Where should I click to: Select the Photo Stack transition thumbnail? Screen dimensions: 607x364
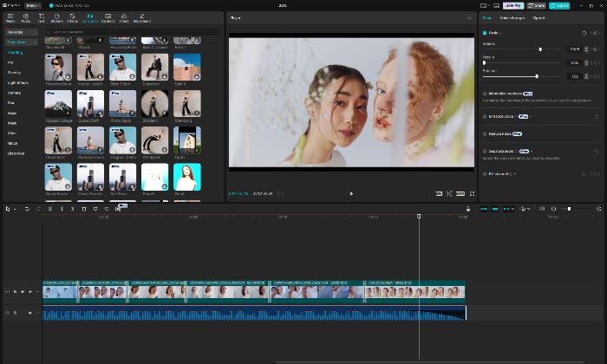coord(123,104)
